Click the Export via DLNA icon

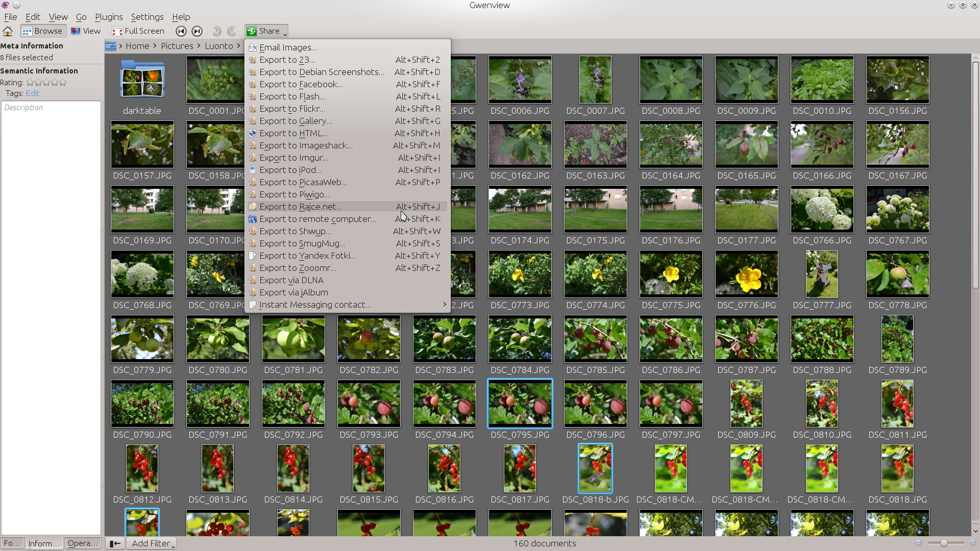[252, 280]
